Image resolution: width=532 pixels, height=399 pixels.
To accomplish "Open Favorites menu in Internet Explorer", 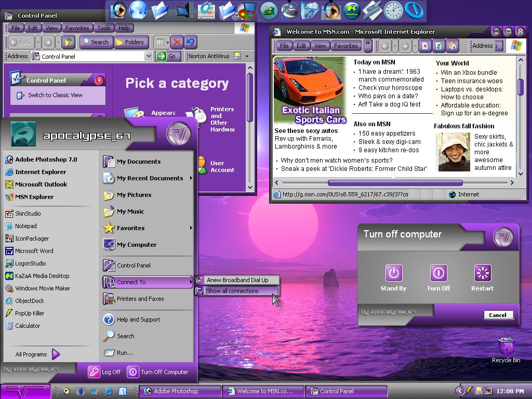I will point(345,46).
